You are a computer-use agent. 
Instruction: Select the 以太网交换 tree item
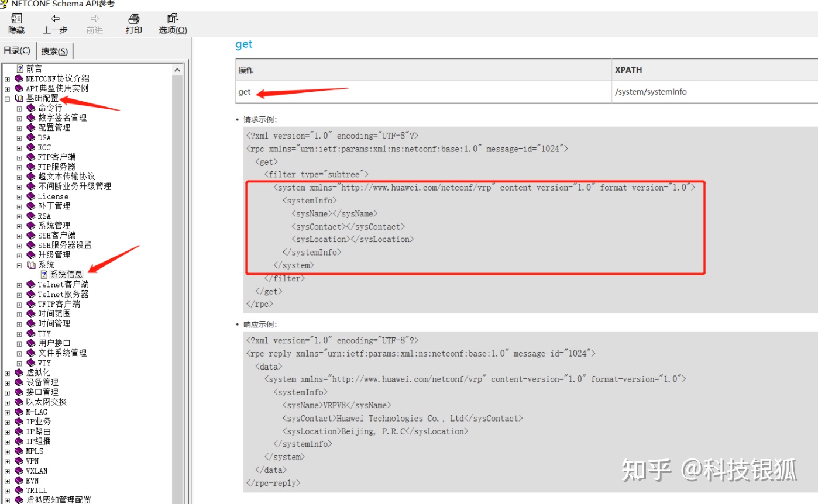point(46,402)
